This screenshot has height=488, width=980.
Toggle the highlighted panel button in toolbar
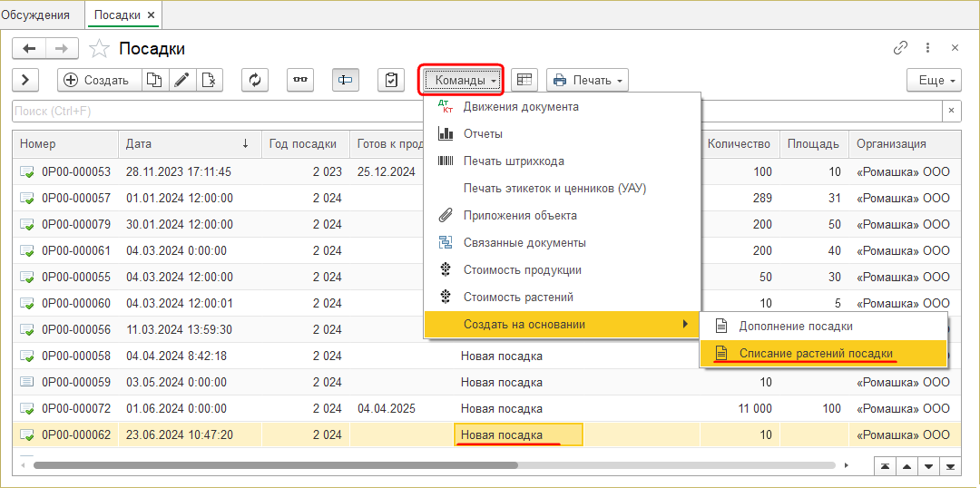click(x=345, y=80)
